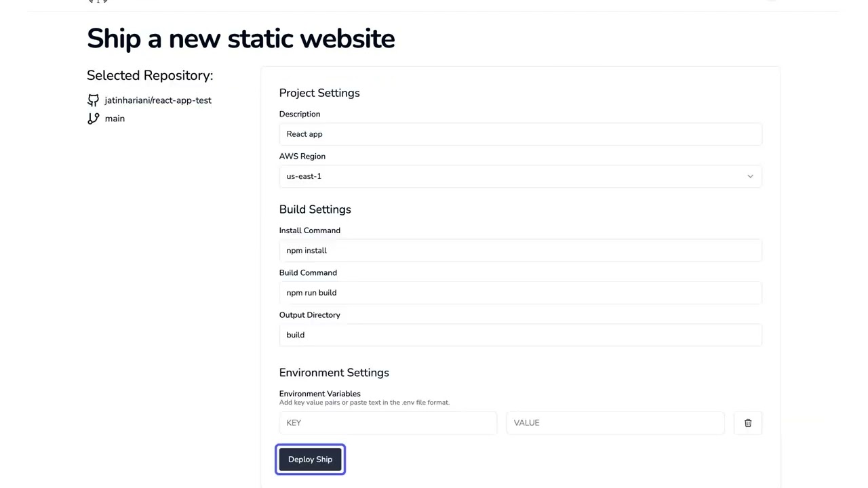Open the AWS Region dropdown
The height and width of the screenshot is (488, 868).
coord(520,176)
